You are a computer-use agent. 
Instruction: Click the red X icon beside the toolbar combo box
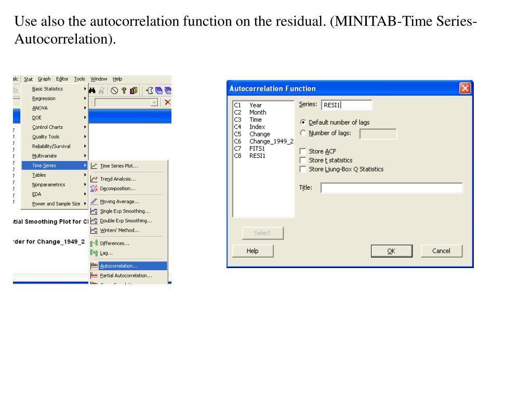click(x=168, y=102)
